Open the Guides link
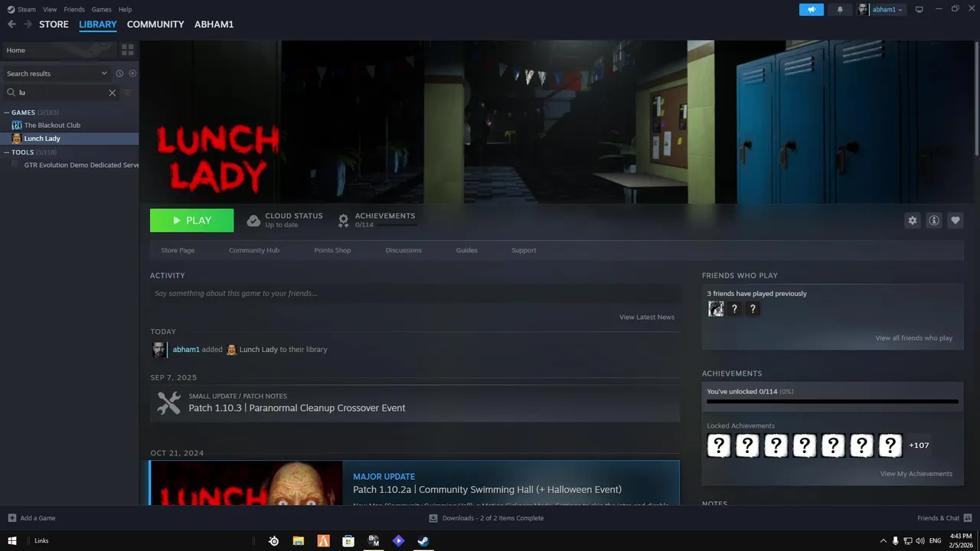 tap(466, 250)
